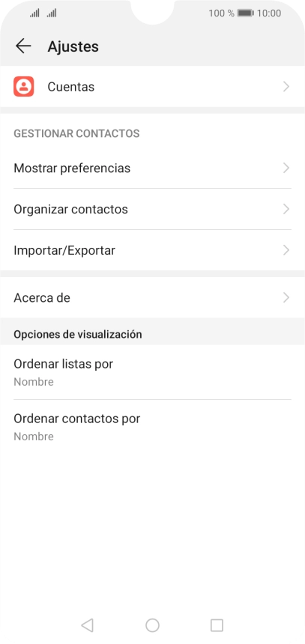Open Mostrar preferencias settings

coord(153,168)
